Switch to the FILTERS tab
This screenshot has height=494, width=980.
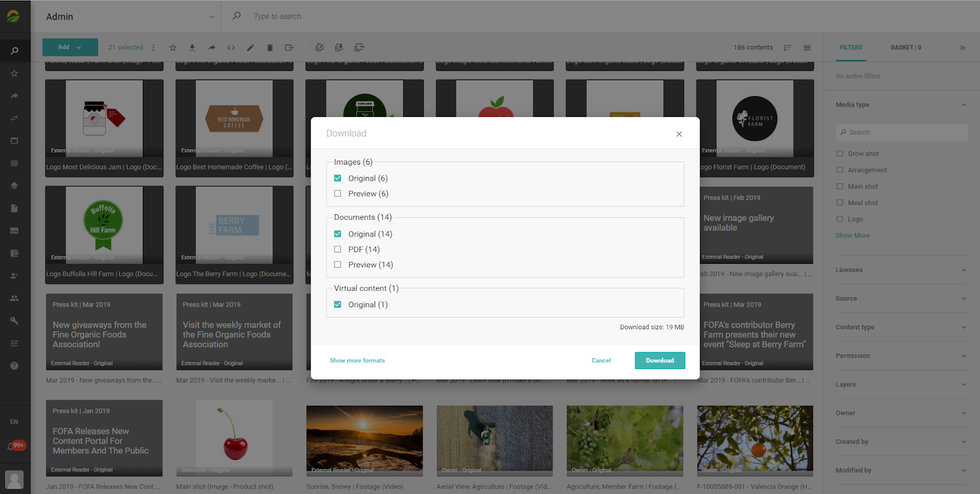tap(851, 47)
